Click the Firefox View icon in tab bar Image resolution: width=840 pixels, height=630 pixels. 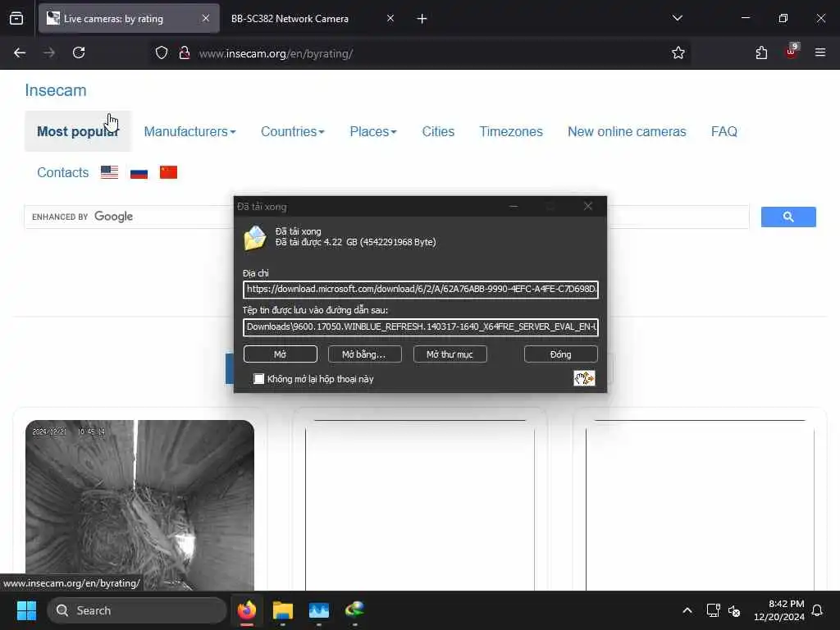click(x=16, y=18)
